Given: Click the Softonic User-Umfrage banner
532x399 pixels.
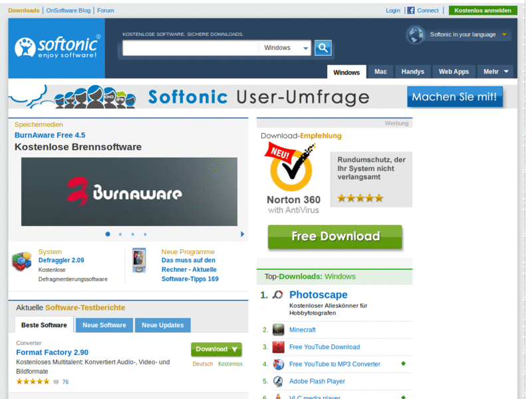Looking at the screenshot, I should (x=263, y=96).
